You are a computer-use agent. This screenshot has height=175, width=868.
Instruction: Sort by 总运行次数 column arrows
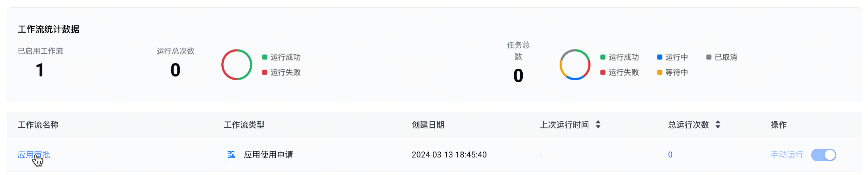coord(718,124)
